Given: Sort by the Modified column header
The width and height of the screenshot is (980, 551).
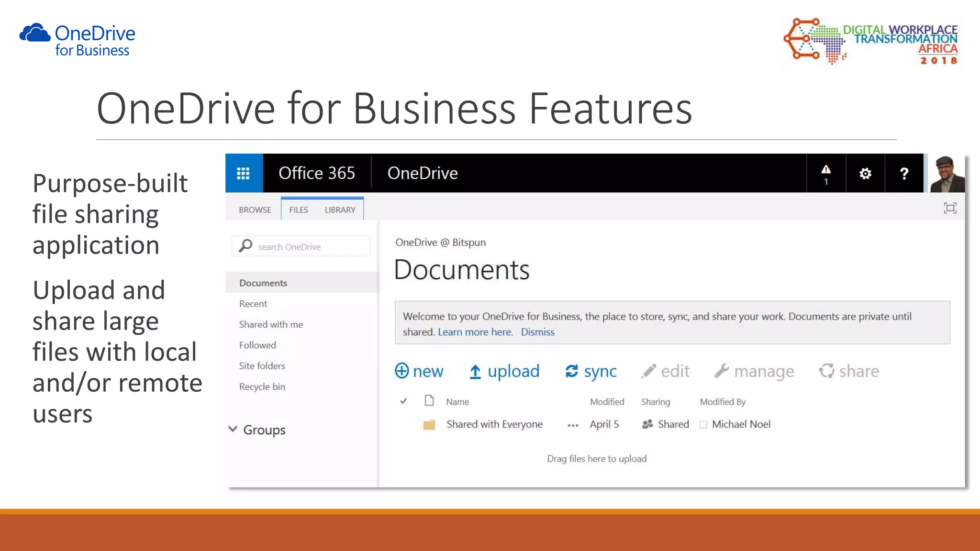Looking at the screenshot, I should click(607, 402).
